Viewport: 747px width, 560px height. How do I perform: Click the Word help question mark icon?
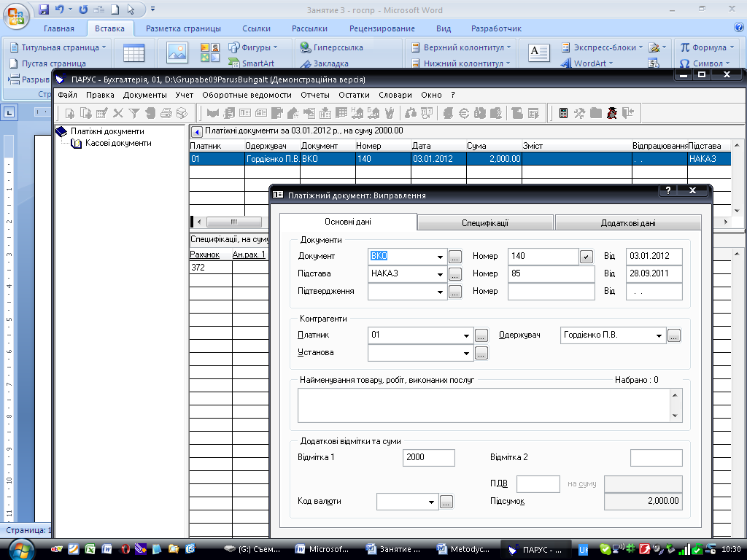pos(739,28)
